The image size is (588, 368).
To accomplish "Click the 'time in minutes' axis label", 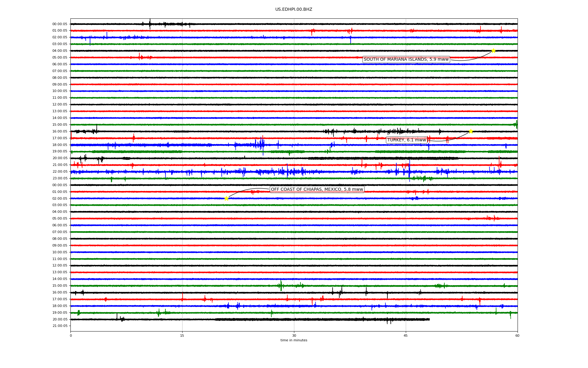I will [294, 340].
